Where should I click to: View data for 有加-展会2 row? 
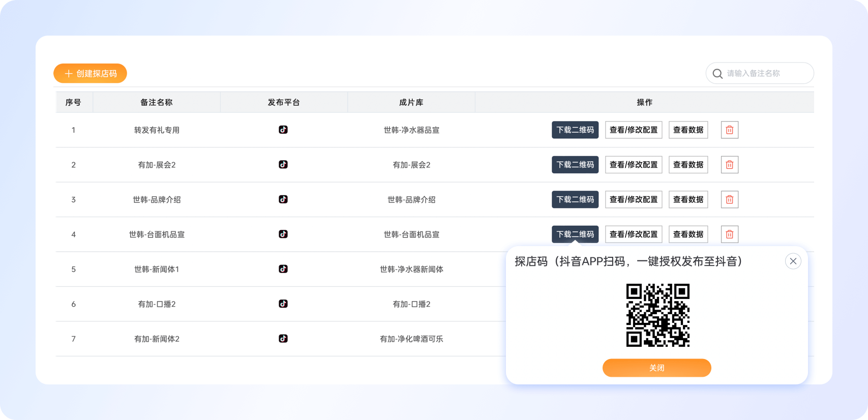(688, 165)
